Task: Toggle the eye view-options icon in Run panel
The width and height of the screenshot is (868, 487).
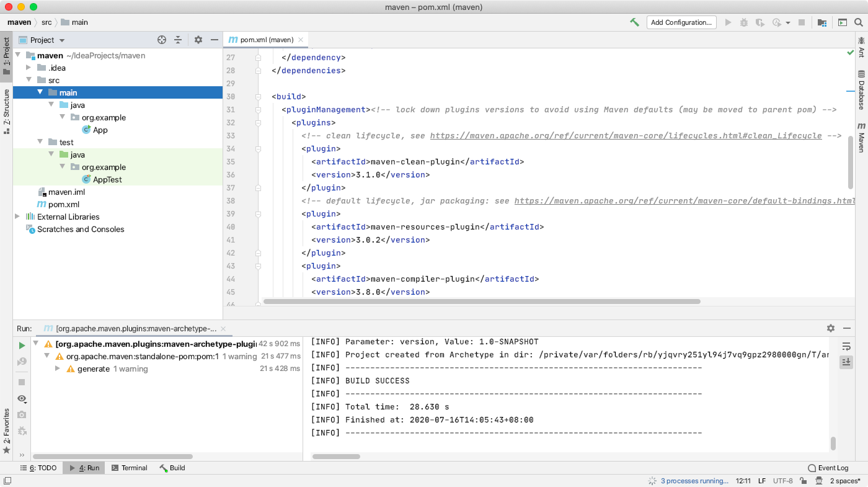Action: [22, 398]
